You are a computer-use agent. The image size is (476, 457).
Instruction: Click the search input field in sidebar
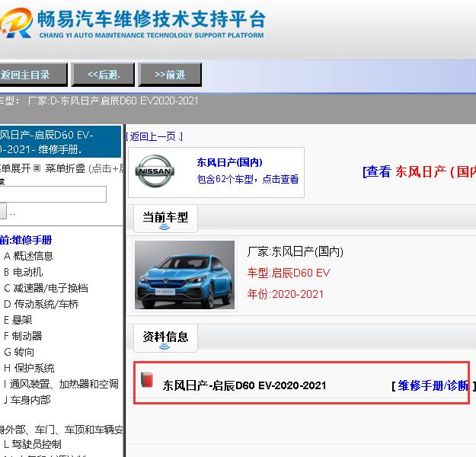pos(53,194)
